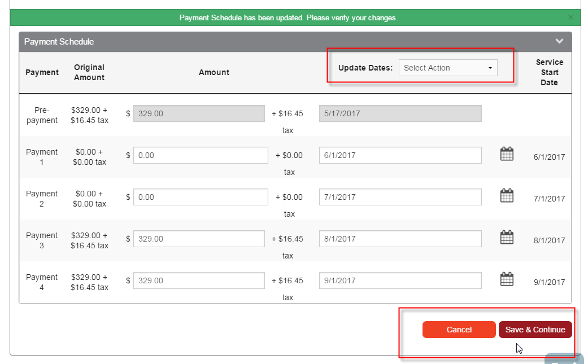Edit the Payment 3 amount field
Viewport: 588px width, 364px height.
(x=199, y=239)
